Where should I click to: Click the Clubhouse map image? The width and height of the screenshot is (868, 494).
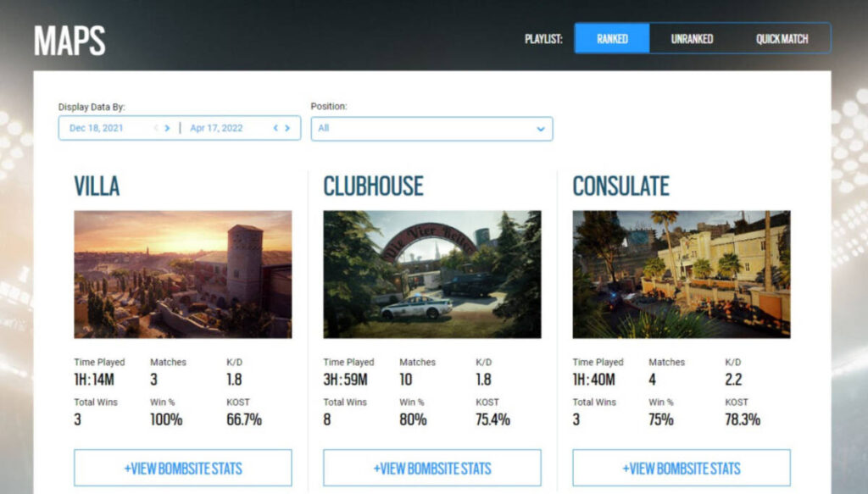[431, 275]
